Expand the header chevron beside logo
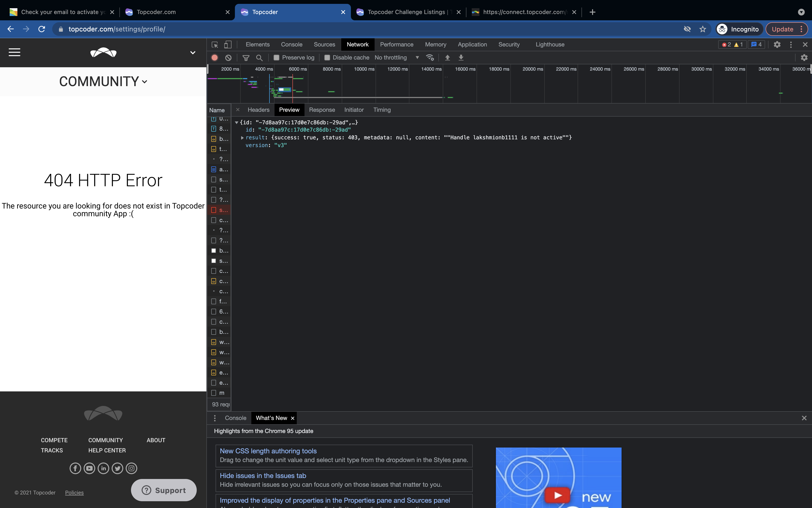The height and width of the screenshot is (508, 812). 193,52
